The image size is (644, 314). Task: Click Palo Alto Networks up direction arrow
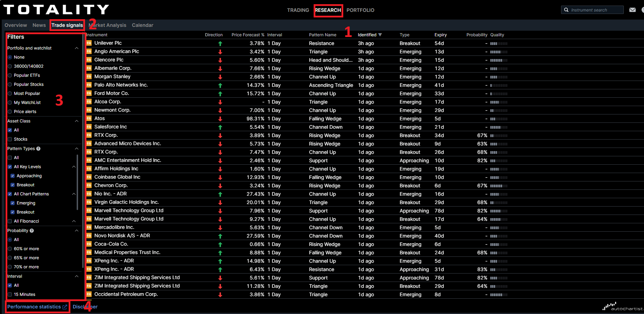(220, 85)
